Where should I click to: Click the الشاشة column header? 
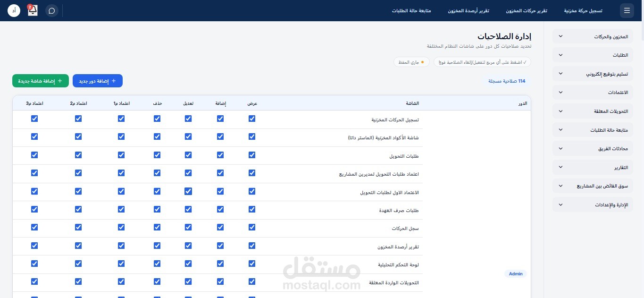coord(412,103)
